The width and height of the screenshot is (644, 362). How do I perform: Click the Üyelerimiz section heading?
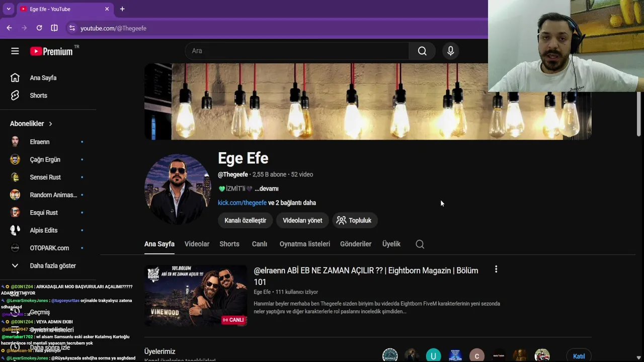point(159,351)
